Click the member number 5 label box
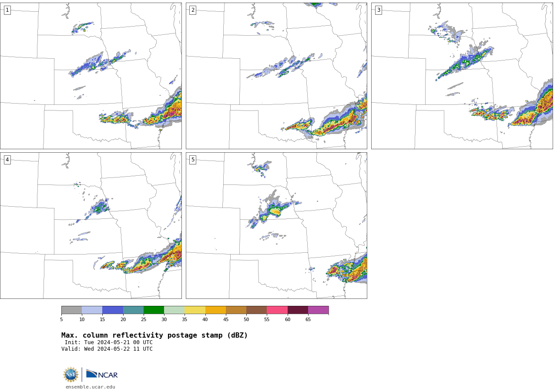The image size is (557, 392). (193, 160)
